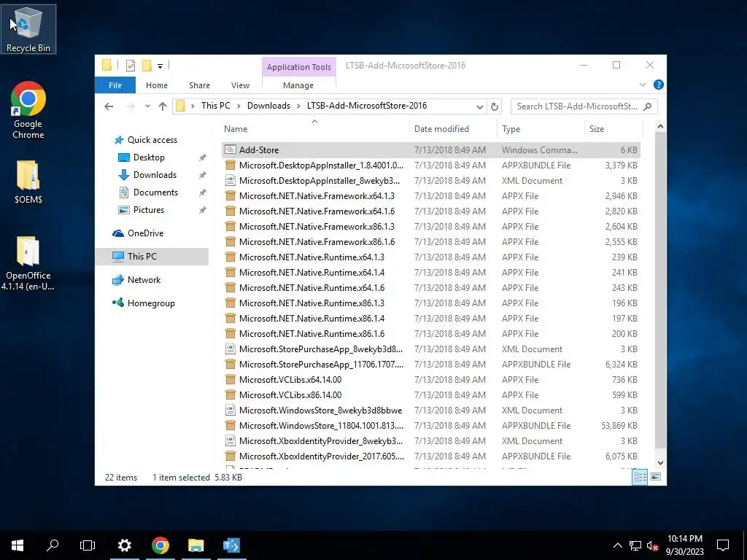This screenshot has width=747, height=560.
Task: Click the New Folder icon in title bar
Action: click(147, 66)
